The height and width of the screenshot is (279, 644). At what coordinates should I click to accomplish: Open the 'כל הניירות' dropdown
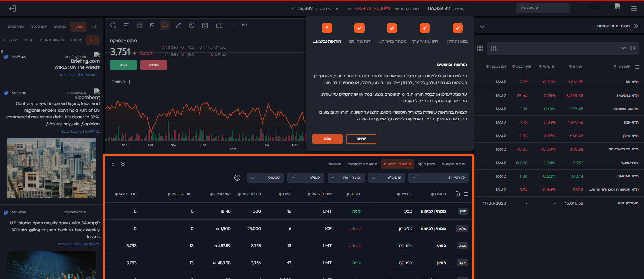(x=438, y=178)
